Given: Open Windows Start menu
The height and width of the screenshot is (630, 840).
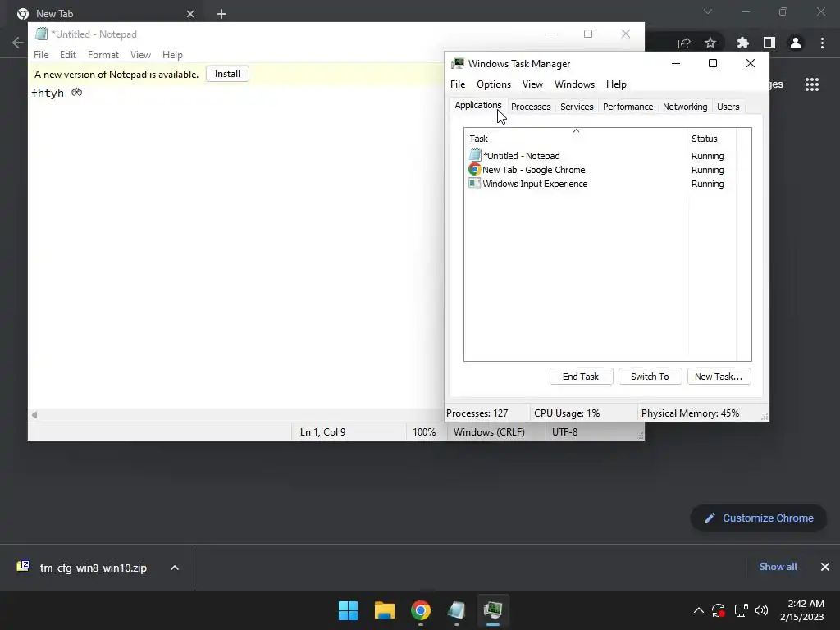Looking at the screenshot, I should coord(348,610).
